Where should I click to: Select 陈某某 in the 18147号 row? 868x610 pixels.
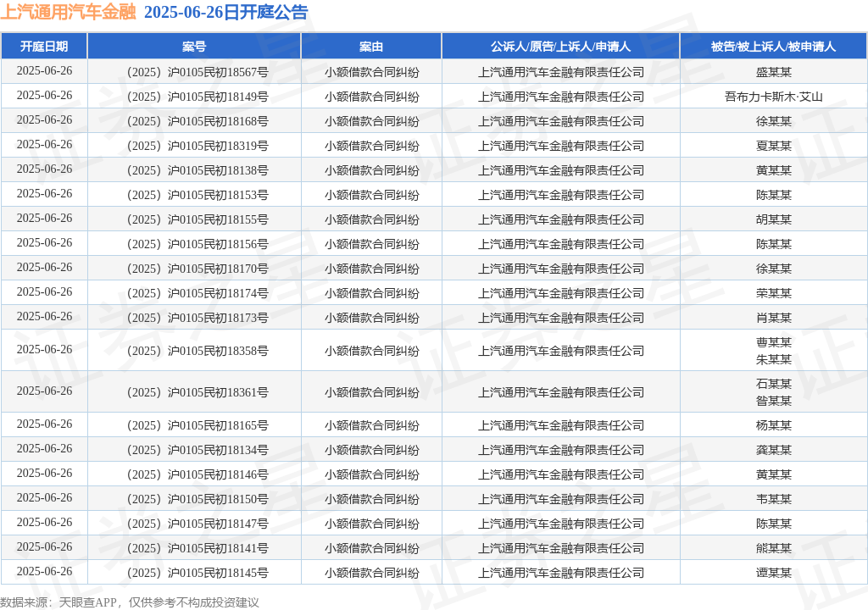774,524
